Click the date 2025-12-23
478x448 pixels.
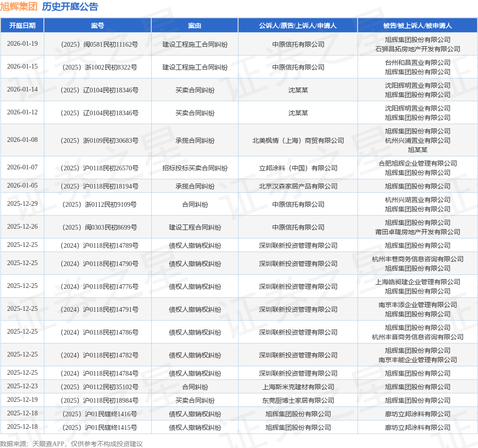point(22,386)
